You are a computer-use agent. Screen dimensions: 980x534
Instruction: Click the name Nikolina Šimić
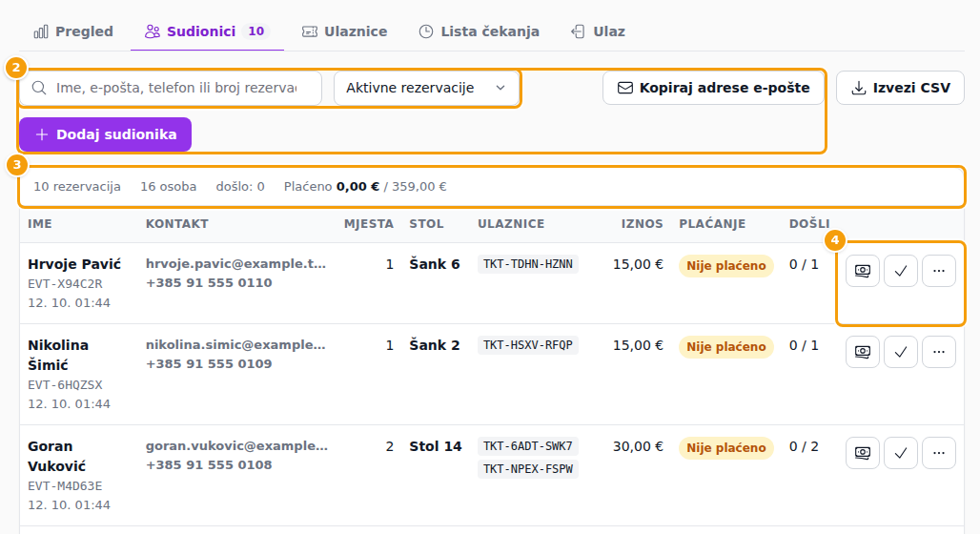pos(58,355)
